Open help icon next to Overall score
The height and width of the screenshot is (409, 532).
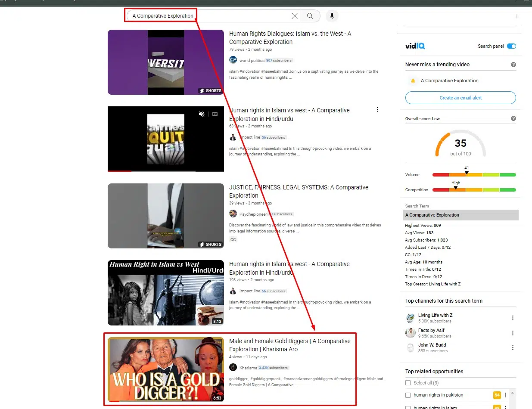[513, 118]
